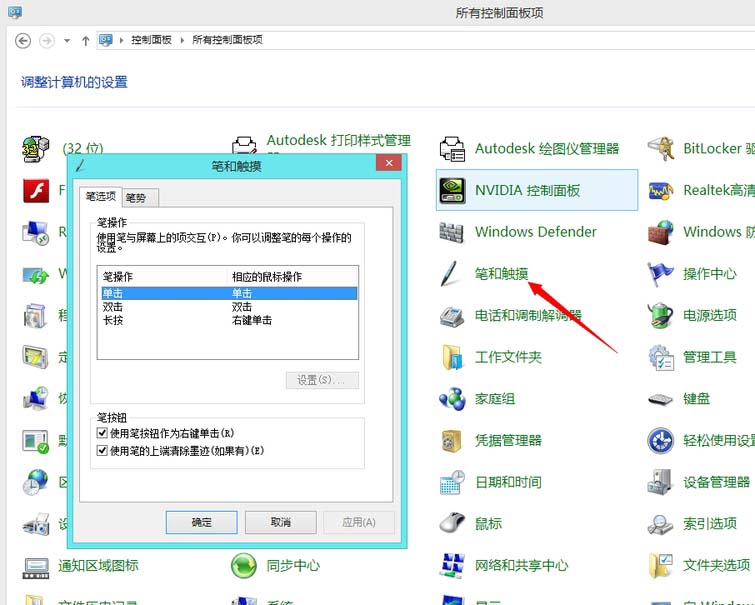Open the 日期和时间 text link
The image size is (755, 605).
coord(508,482)
